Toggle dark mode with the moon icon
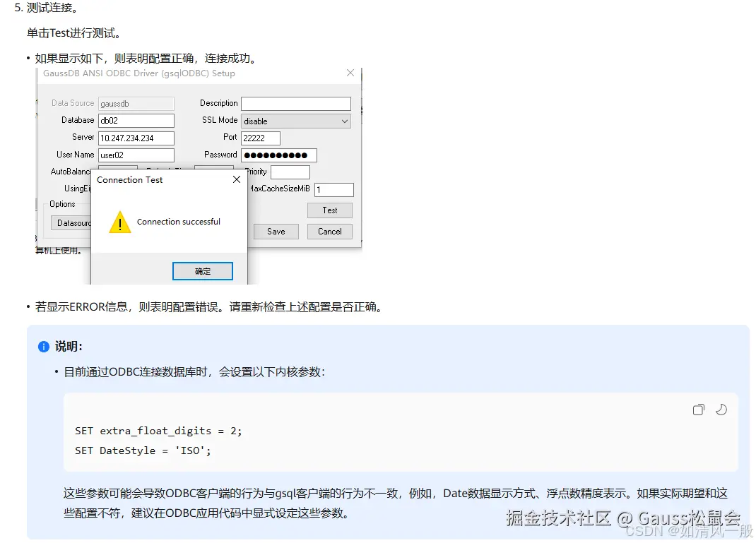This screenshot has width=756, height=543. (x=721, y=410)
